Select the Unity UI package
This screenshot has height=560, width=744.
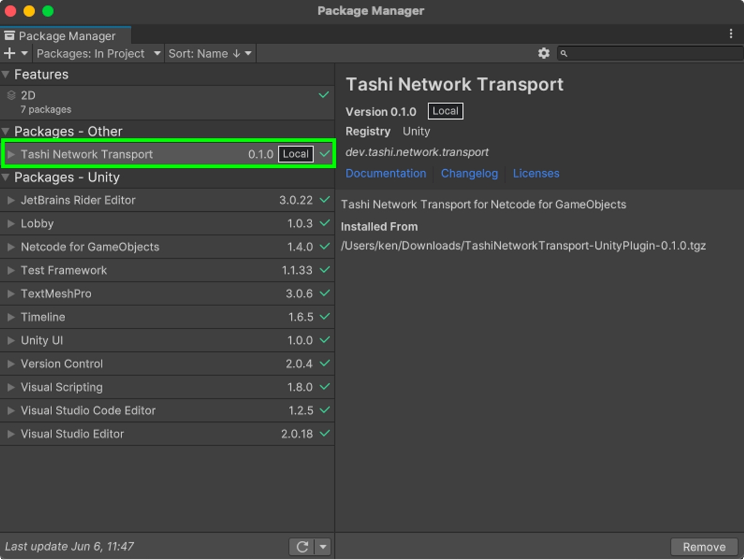pyautogui.click(x=167, y=341)
